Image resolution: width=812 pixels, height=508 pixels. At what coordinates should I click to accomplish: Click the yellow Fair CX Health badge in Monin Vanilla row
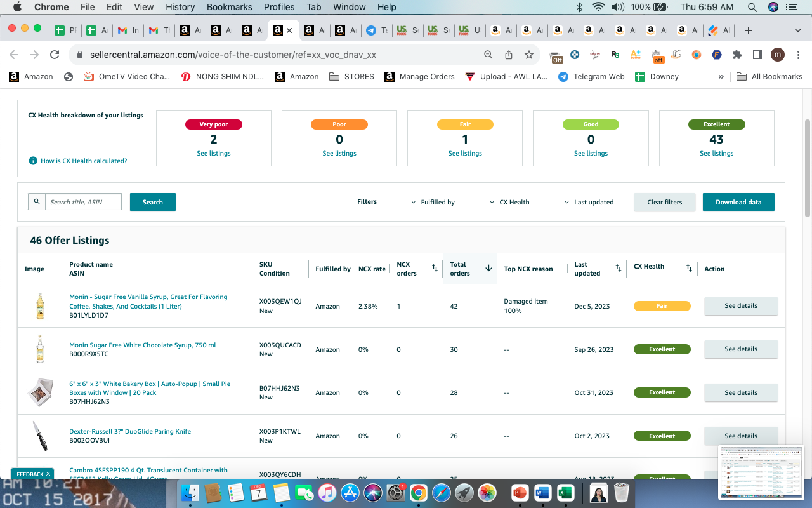point(662,306)
